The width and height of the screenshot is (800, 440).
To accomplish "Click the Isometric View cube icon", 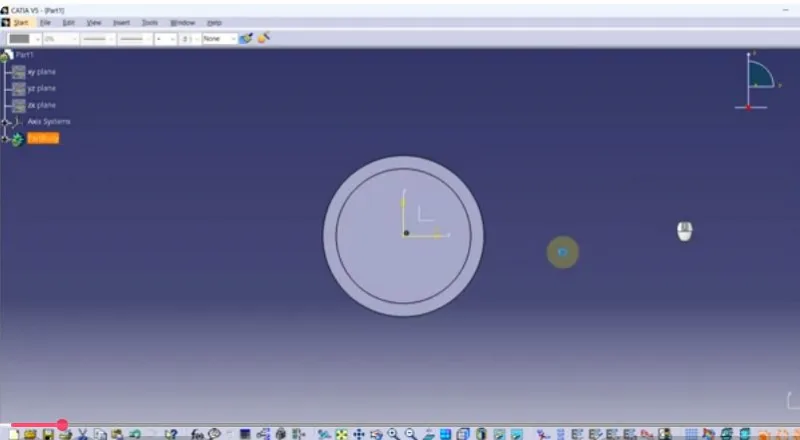I will (463, 434).
